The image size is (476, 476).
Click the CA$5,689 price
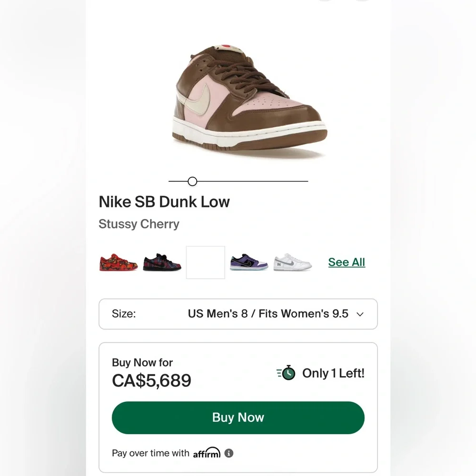[x=151, y=380]
